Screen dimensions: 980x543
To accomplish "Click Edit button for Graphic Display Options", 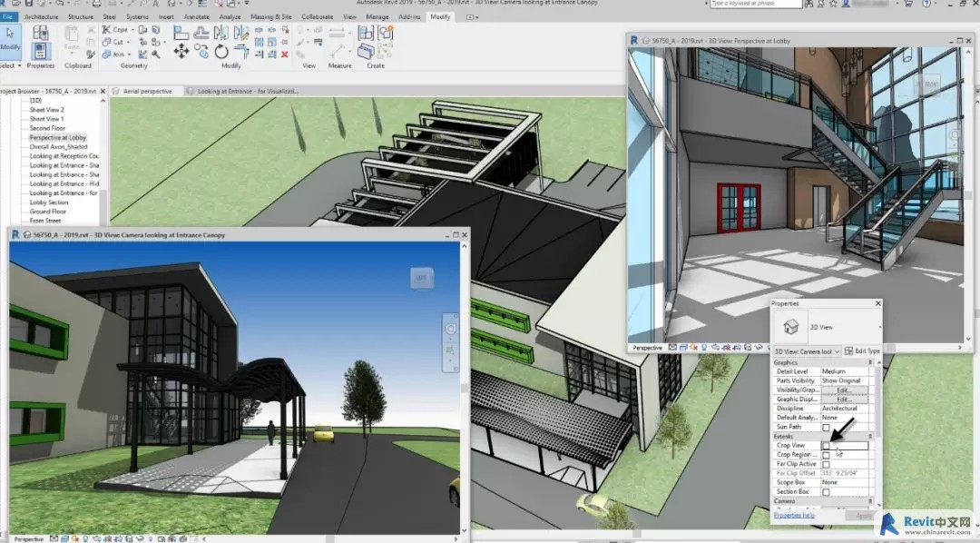I will pos(844,400).
